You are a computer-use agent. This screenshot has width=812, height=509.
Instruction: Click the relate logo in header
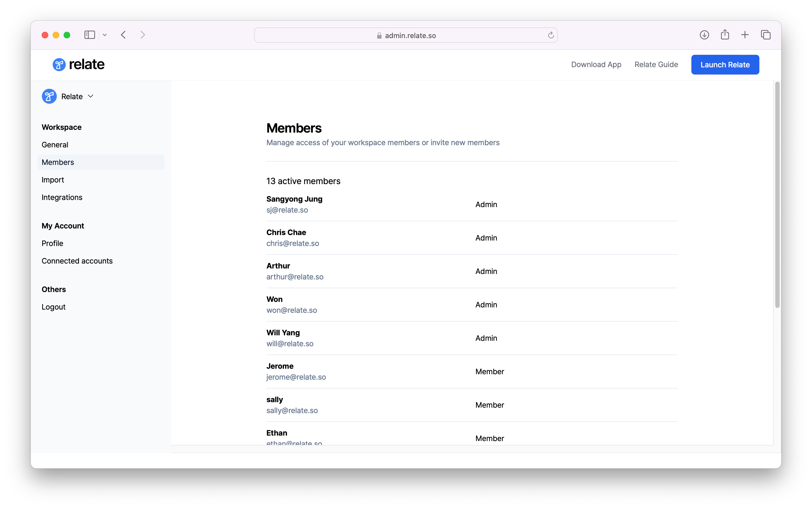coord(78,65)
